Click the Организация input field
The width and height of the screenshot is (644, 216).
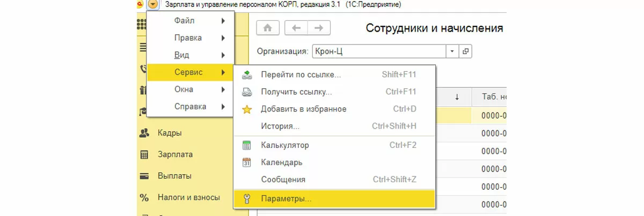pyautogui.click(x=378, y=51)
